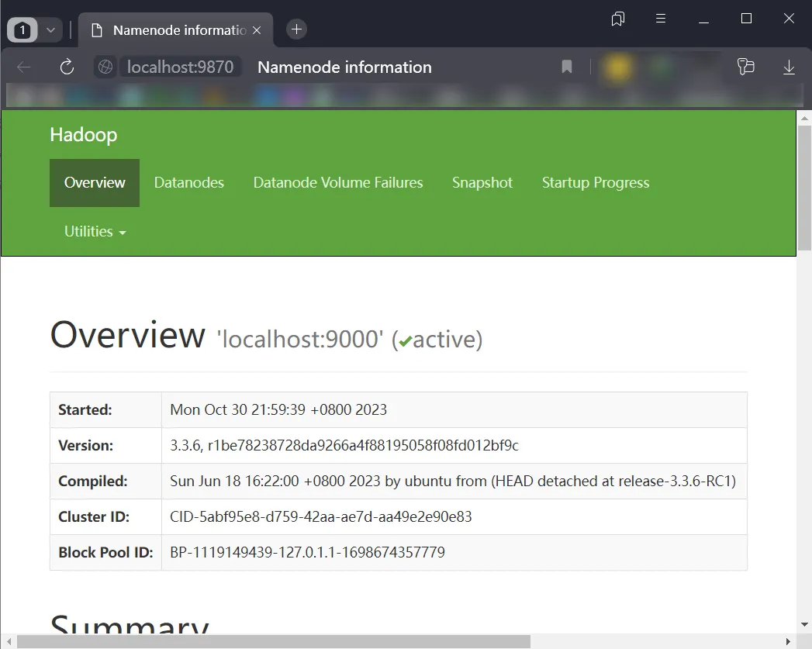Click the 'Cluster ID:' row label
This screenshot has height=649, width=812.
95,517
